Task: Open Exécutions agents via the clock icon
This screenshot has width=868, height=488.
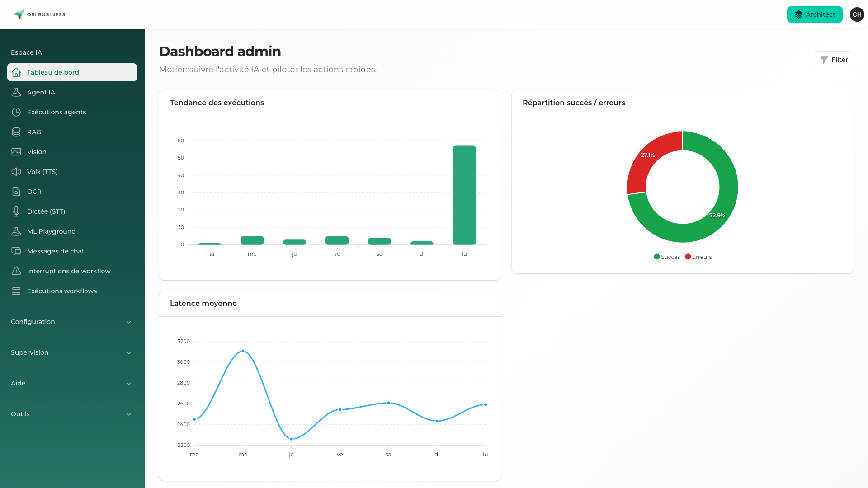Action: 16,112
